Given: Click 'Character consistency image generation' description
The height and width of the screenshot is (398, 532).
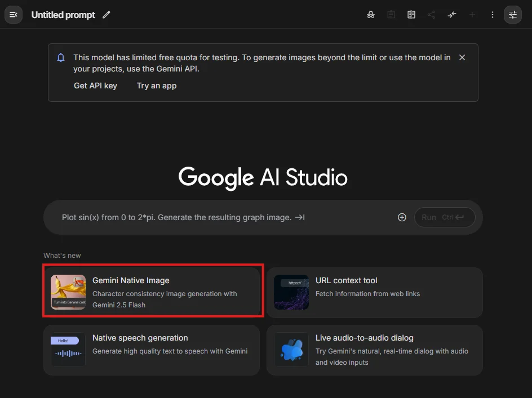Looking at the screenshot, I should click(x=165, y=299).
